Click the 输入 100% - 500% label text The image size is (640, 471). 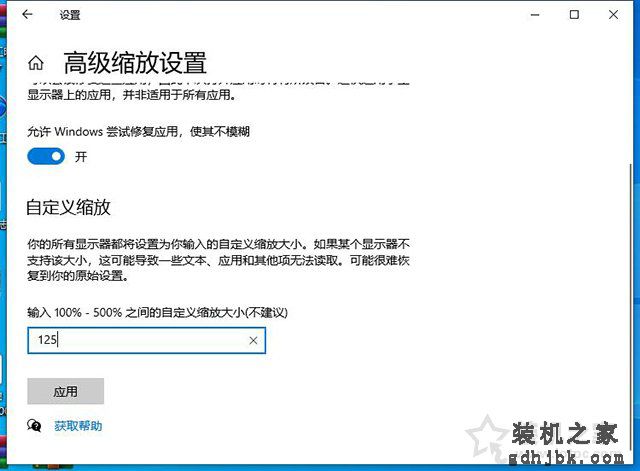[157, 313]
